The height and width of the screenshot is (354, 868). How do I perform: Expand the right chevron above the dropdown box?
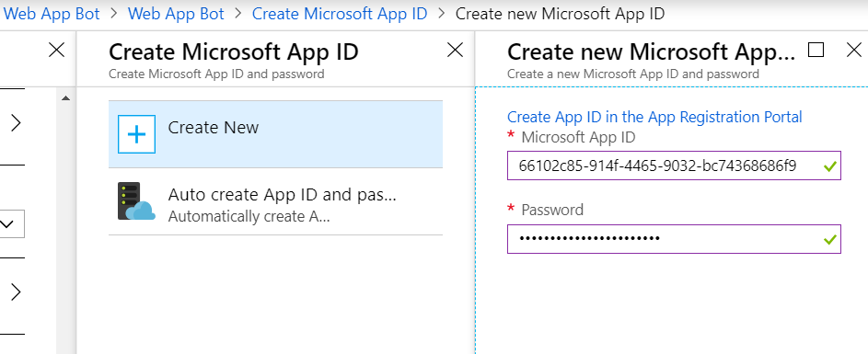click(16, 123)
